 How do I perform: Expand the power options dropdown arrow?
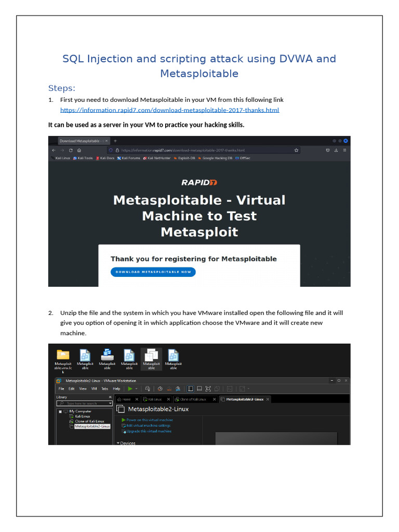(137, 389)
